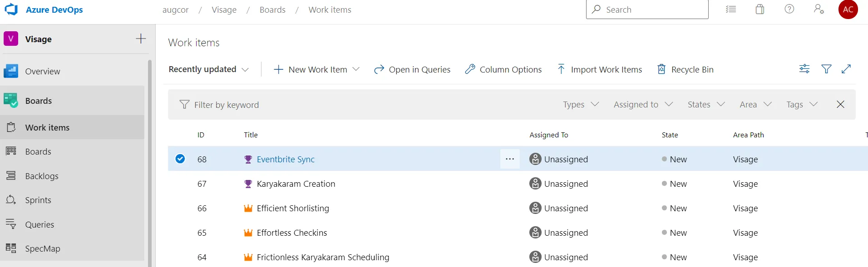868x267 pixels.
Task: Open user settings icon in header
Action: point(819,10)
